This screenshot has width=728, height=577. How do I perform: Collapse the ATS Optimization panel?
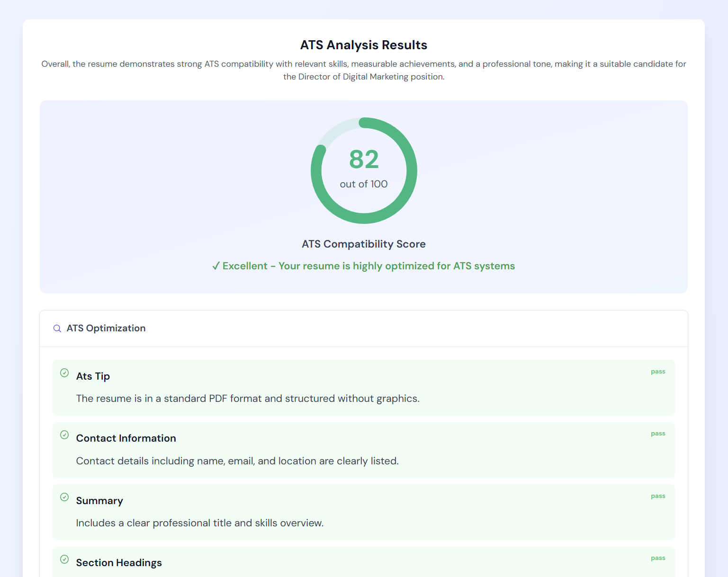coord(363,328)
